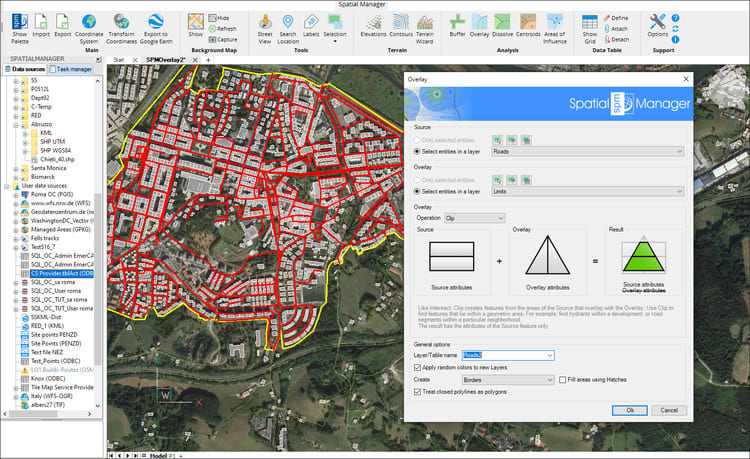Open the Centroids analysis tool
750x459 pixels.
[528, 26]
